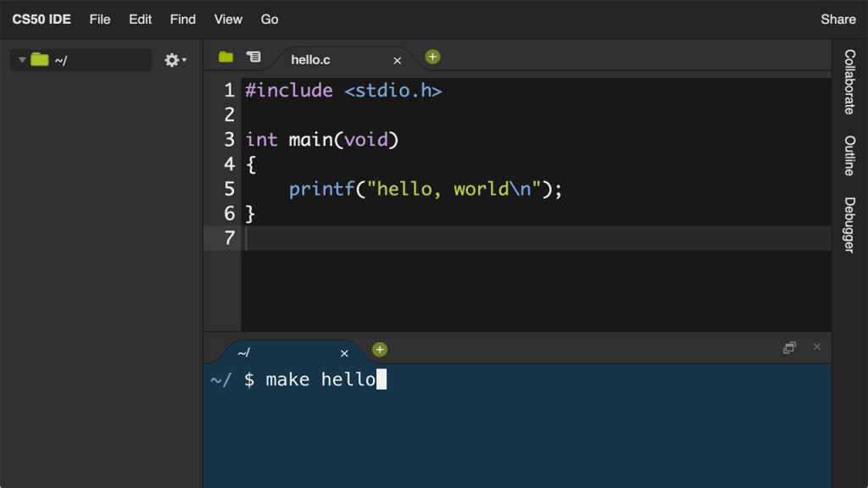Screen dimensions: 868x488
Task: Close the console panel with X icon
Action: (x=817, y=347)
